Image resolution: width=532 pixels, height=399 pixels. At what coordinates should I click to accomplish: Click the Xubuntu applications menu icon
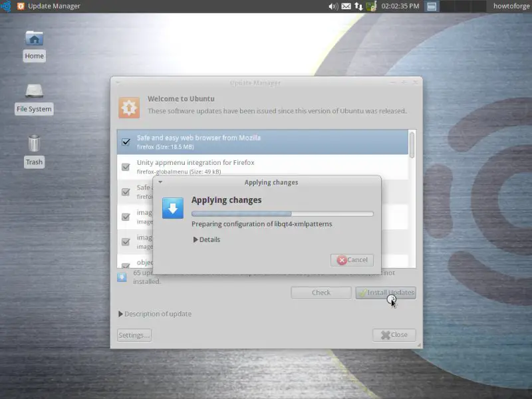6,6
